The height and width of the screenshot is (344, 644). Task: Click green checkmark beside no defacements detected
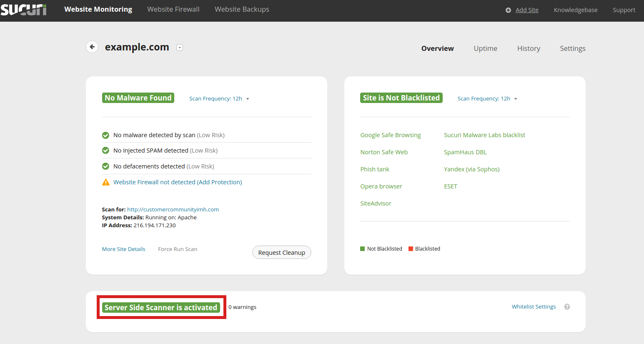pyautogui.click(x=106, y=166)
